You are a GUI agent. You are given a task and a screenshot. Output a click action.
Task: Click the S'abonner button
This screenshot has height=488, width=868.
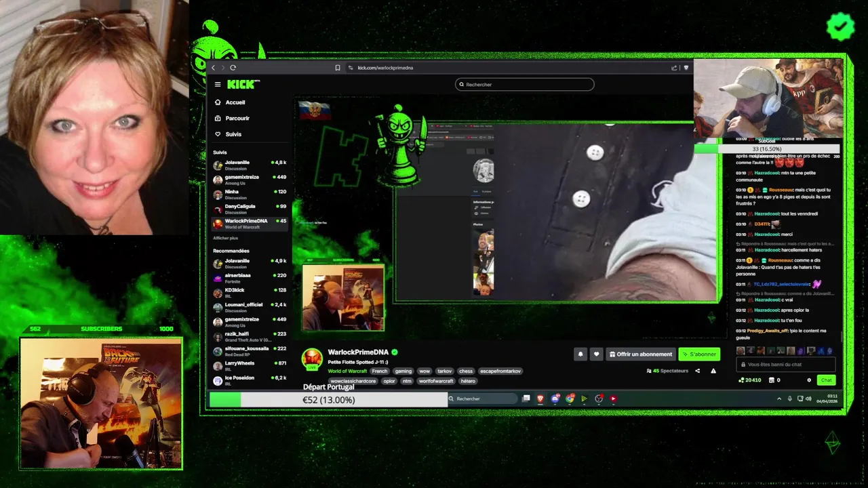(699, 354)
